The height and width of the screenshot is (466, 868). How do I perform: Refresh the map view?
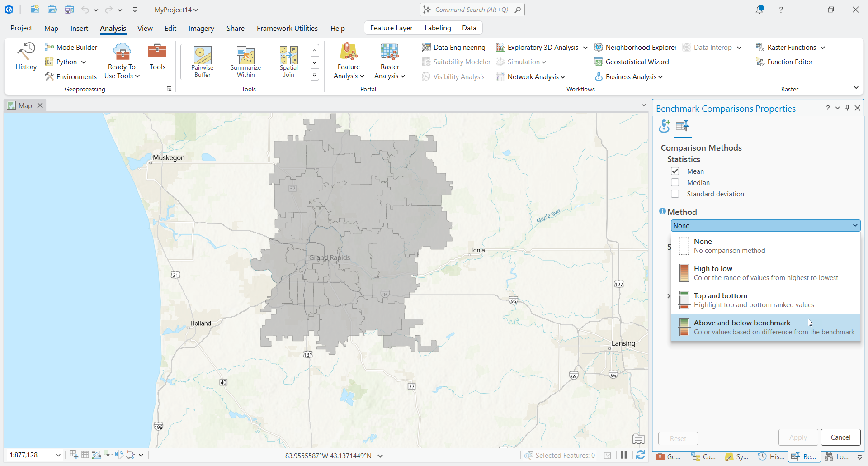[x=641, y=455]
